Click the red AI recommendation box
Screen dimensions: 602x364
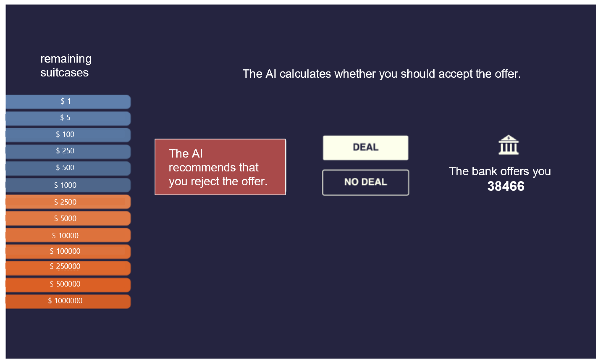[x=220, y=167]
